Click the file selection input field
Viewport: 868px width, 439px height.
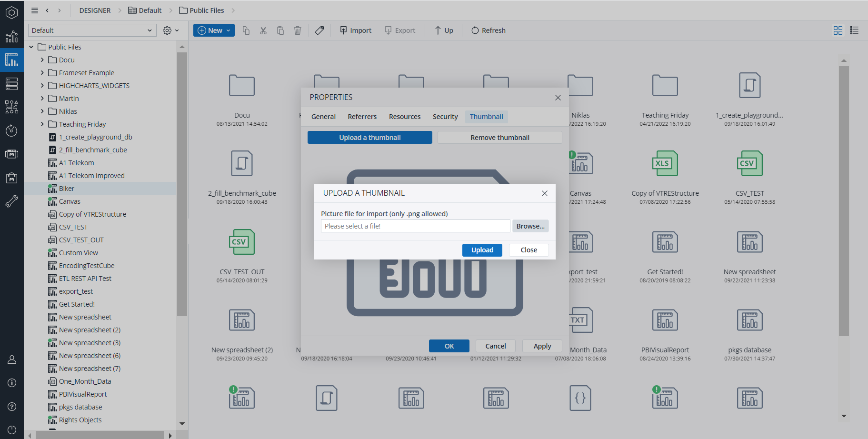click(415, 226)
